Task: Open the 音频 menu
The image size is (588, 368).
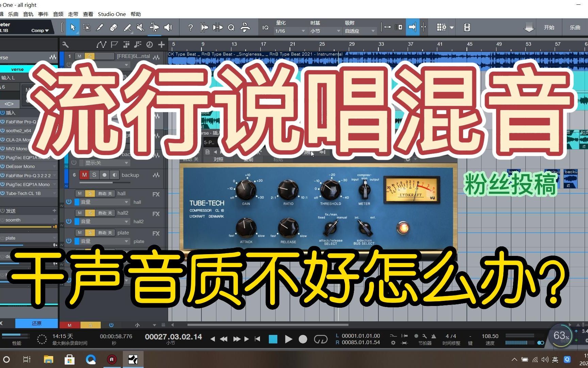Action: click(58, 14)
